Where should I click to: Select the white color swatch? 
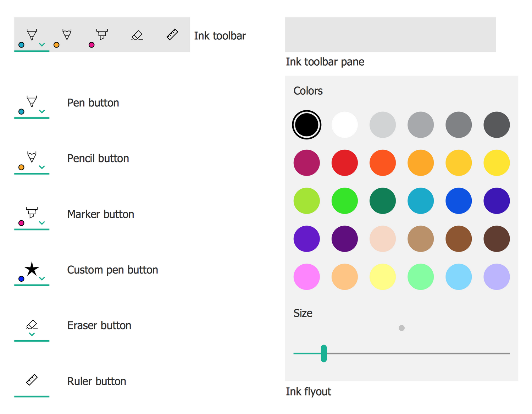(x=345, y=125)
